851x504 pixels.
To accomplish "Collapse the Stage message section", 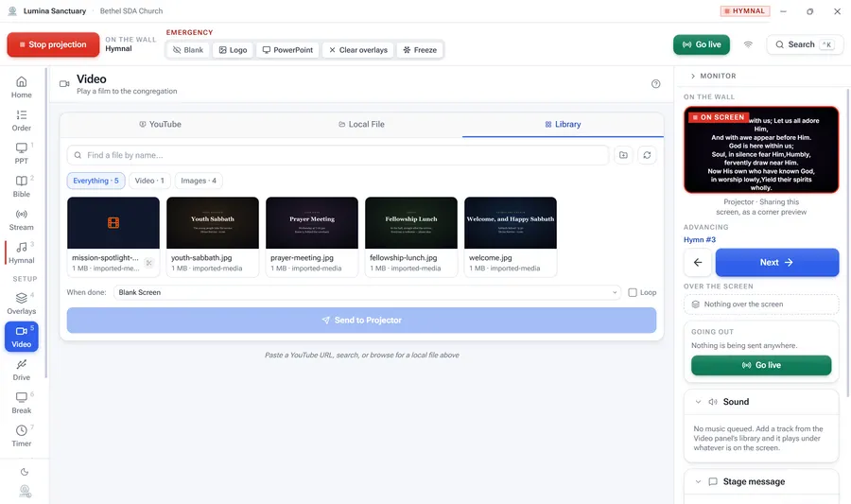I will pyautogui.click(x=699, y=481).
